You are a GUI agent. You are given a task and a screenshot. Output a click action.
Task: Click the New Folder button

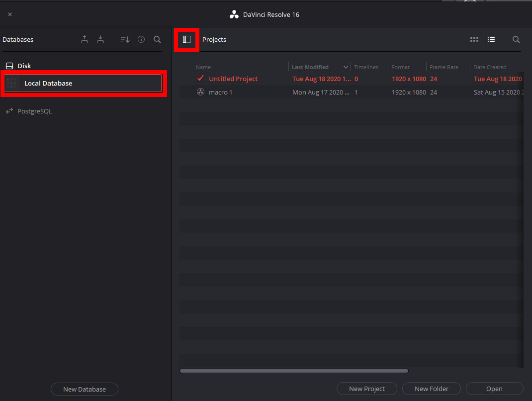(431, 389)
